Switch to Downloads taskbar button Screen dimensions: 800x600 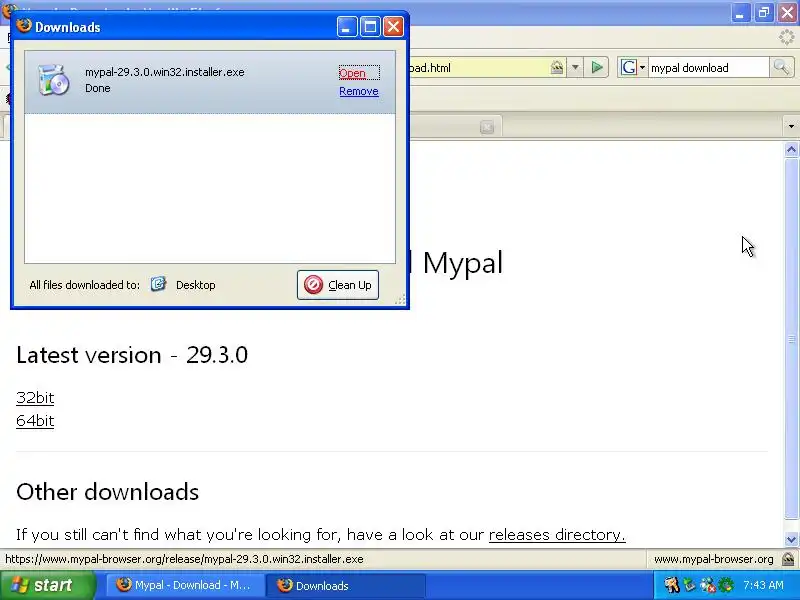point(346,585)
